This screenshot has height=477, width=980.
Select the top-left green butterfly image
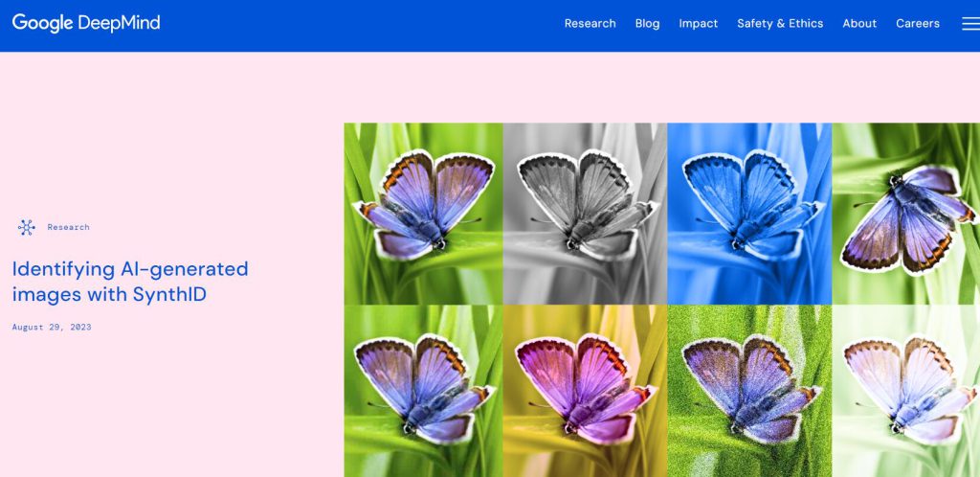423,213
